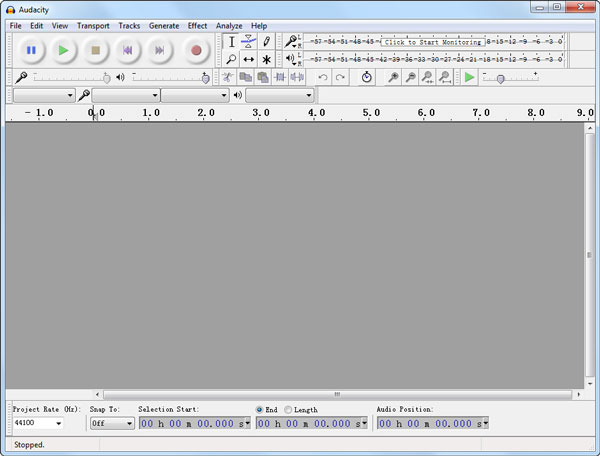Click the Zoom Out magnifier icon

(410, 77)
